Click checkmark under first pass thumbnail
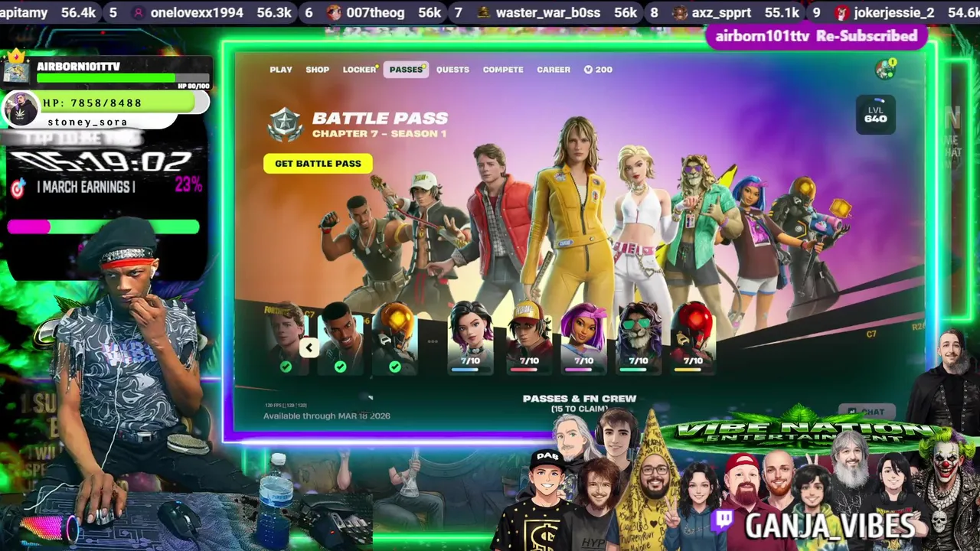980x551 pixels. point(286,367)
